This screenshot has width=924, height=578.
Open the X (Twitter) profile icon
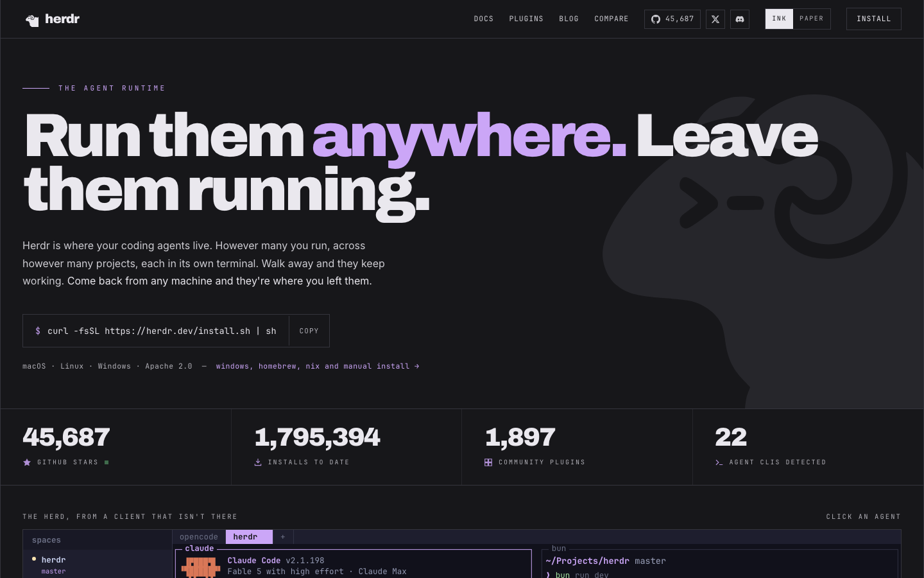coord(715,19)
